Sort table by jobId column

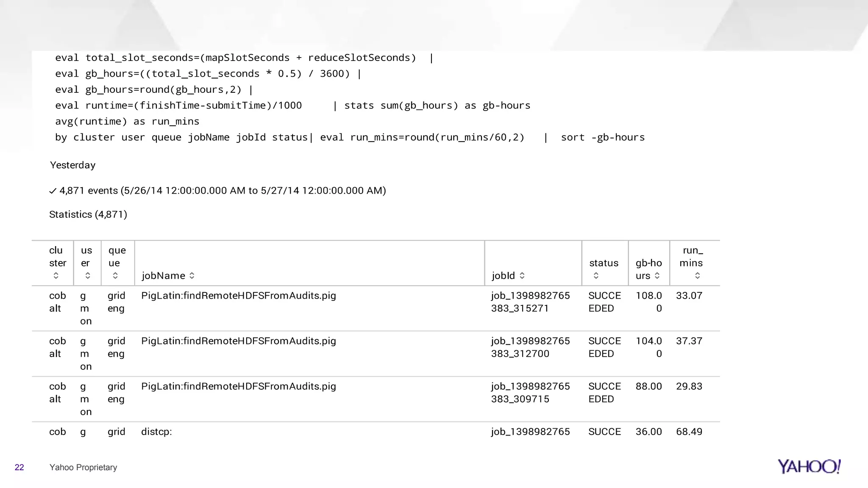tap(522, 276)
